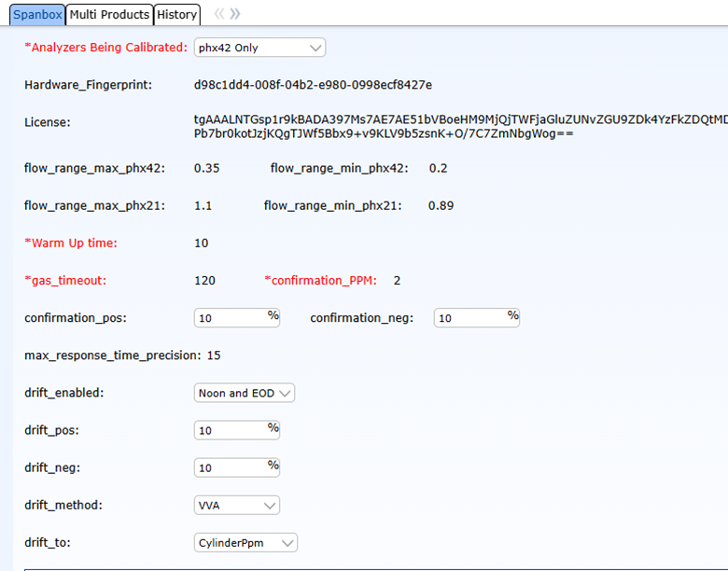This screenshot has width=728, height=571.
Task: Expand the drift_enabled dropdown
Action: click(245, 393)
